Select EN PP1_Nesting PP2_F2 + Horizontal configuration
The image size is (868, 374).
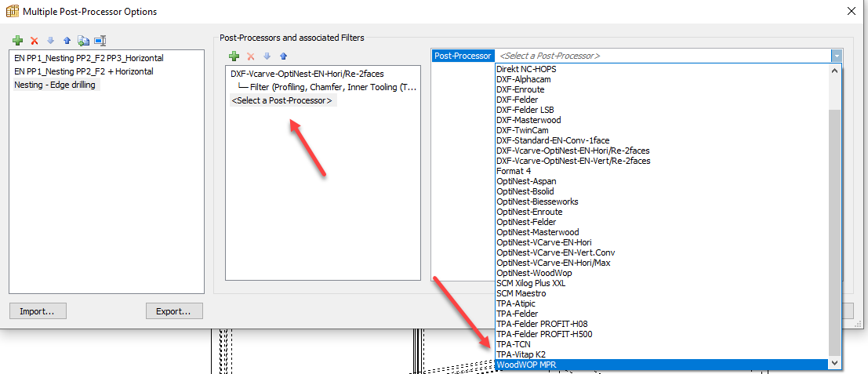coord(84,71)
